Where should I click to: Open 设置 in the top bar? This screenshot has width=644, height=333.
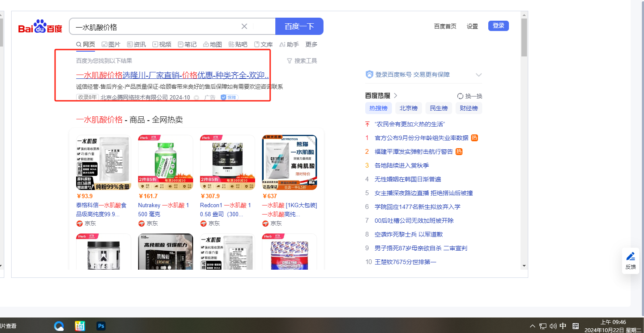point(472,26)
